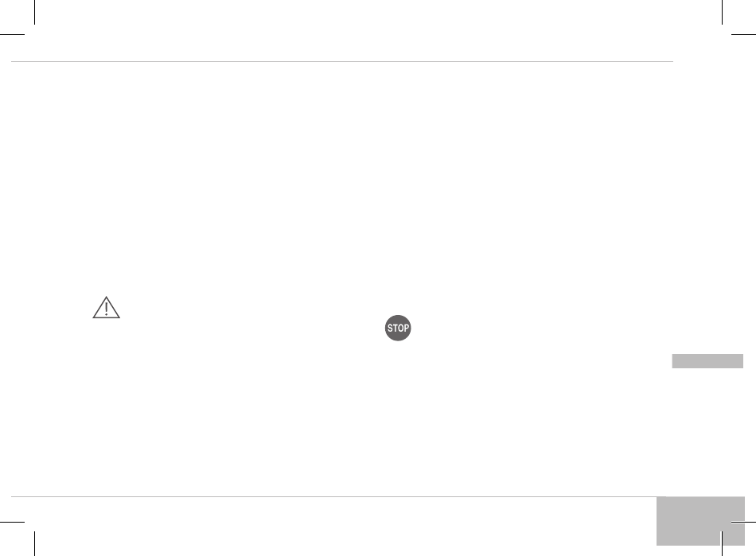Image resolution: width=756 pixels, height=556 pixels.
Task: Select the round STOP sign icon
Action: 398,328
